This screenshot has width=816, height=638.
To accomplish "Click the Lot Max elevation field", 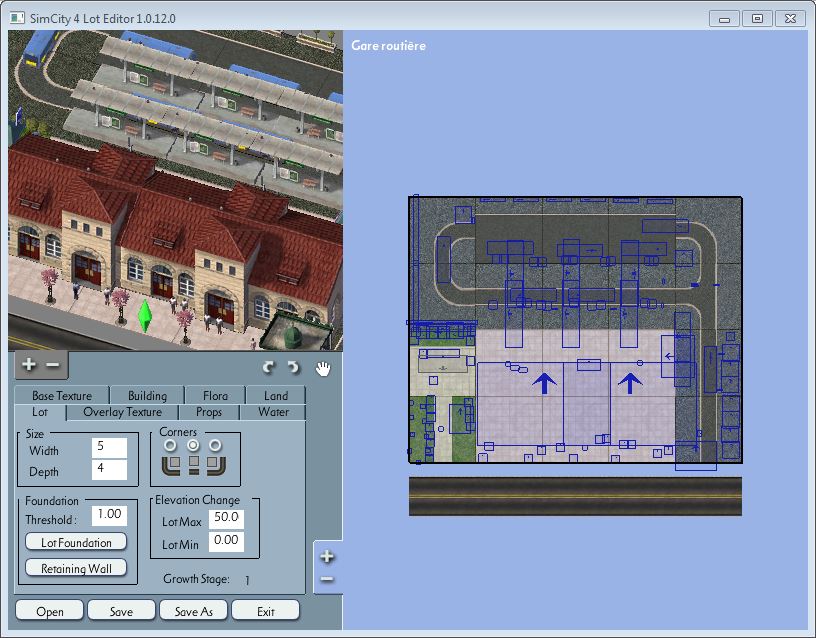I will 226,518.
